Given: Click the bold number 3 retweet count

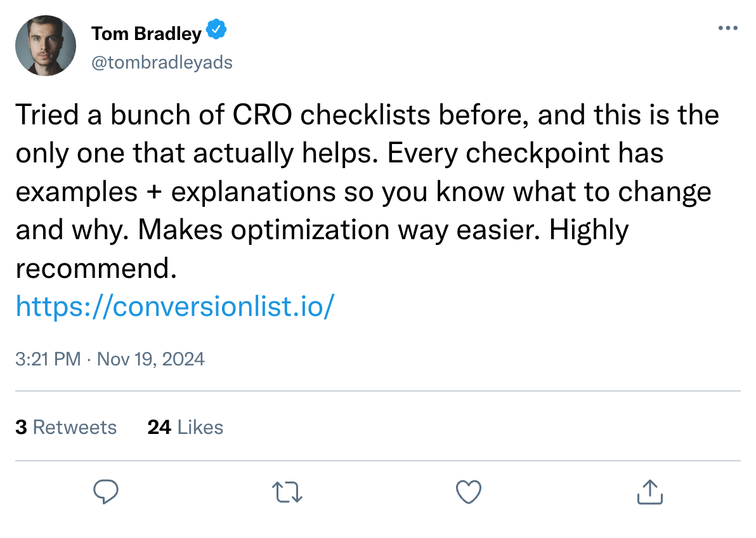Looking at the screenshot, I should point(21,427).
